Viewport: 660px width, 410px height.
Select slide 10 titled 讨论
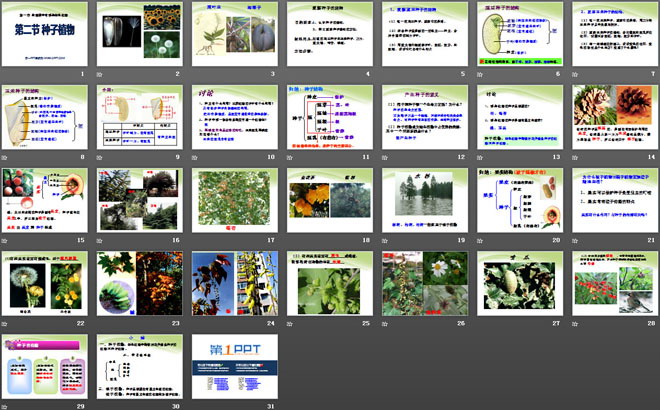click(236, 118)
